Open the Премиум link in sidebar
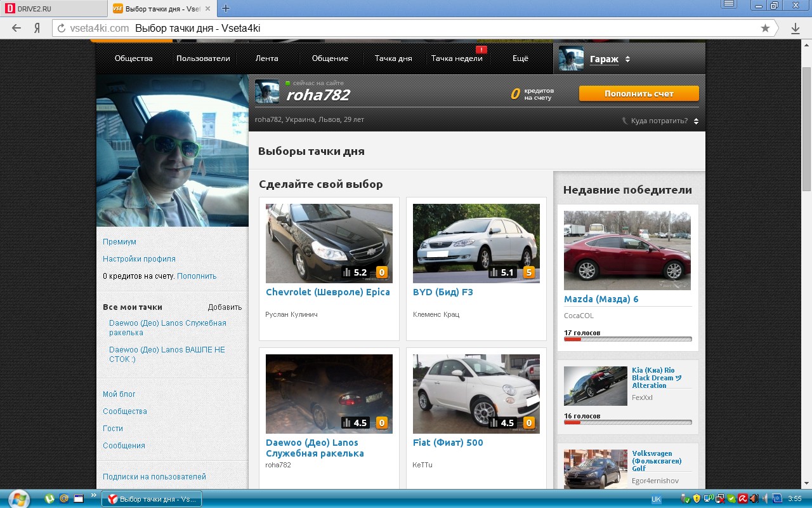This screenshot has height=508, width=812. 119,242
